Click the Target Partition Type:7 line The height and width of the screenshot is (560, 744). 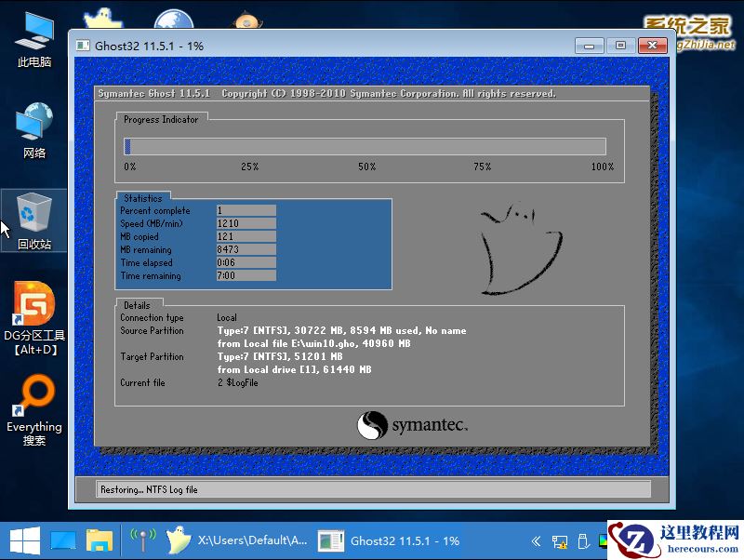pos(280,356)
